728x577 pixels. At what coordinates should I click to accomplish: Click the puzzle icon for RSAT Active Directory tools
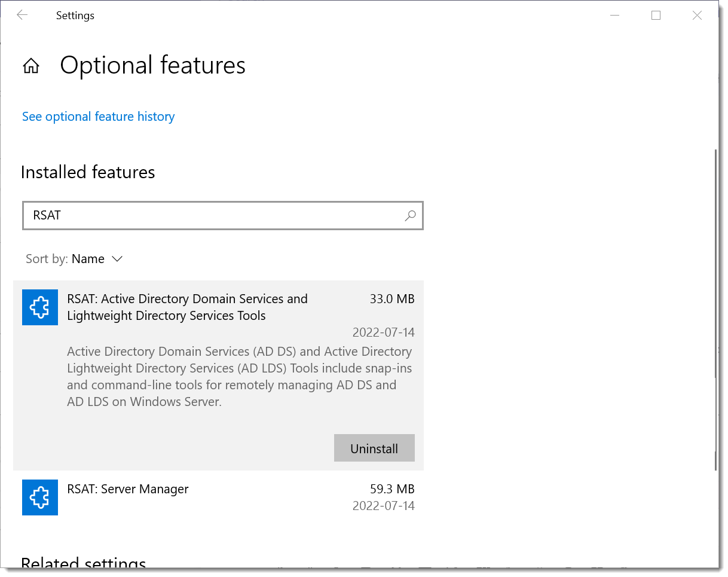click(40, 307)
